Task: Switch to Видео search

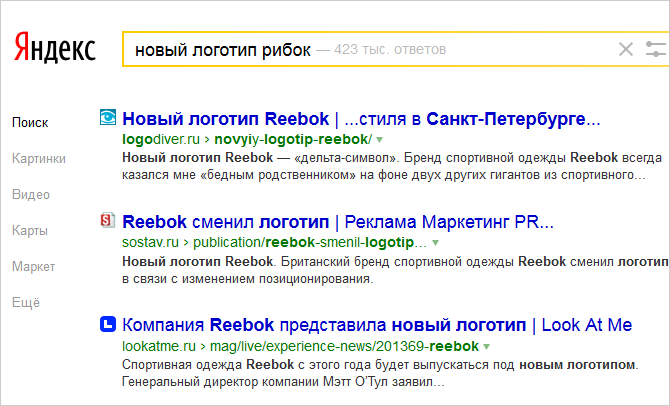Action: point(31,194)
